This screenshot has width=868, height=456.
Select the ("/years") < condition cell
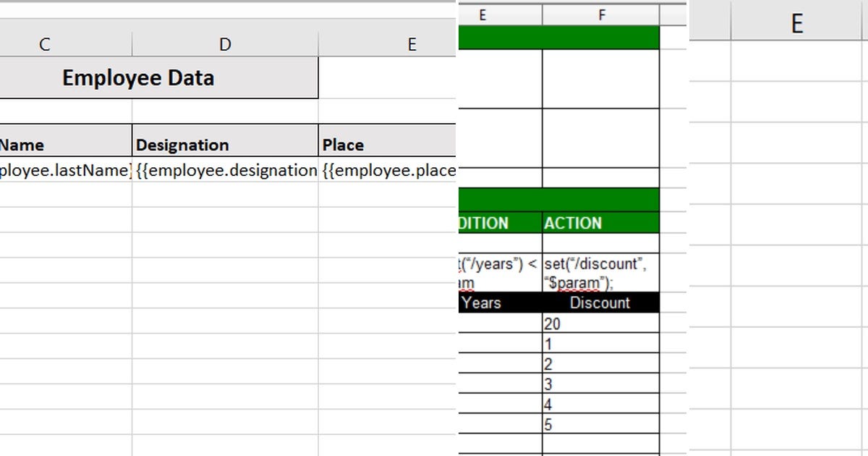tap(495, 271)
